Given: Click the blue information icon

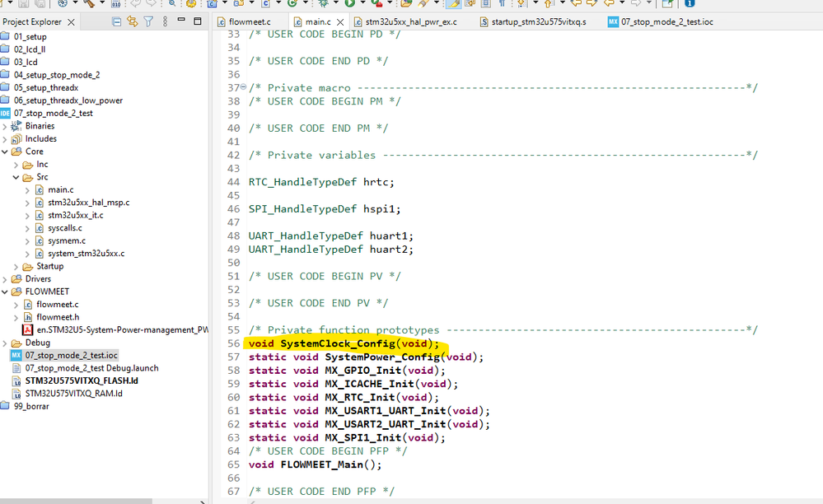Looking at the screenshot, I should tap(690, 3).
